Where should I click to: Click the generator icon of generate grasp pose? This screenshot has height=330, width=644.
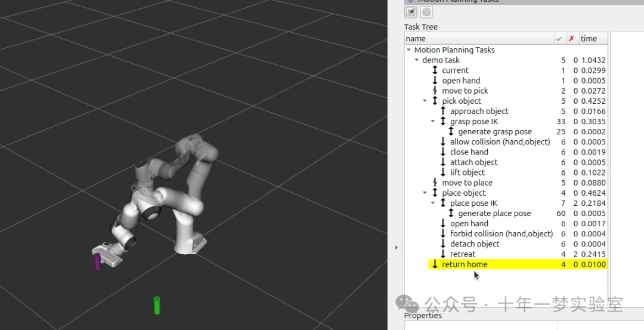(x=451, y=131)
